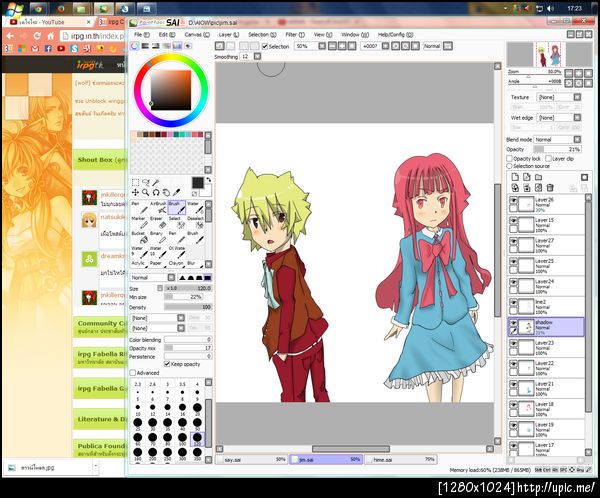Screen dimensions: 600x498
Task: Click the browser reload button
Action: pyautogui.click(x=37, y=36)
